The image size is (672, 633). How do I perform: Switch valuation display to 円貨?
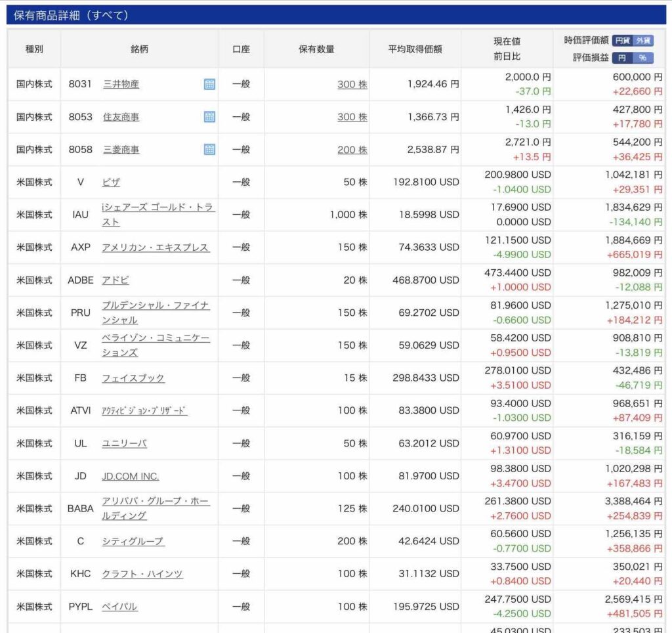click(x=622, y=41)
